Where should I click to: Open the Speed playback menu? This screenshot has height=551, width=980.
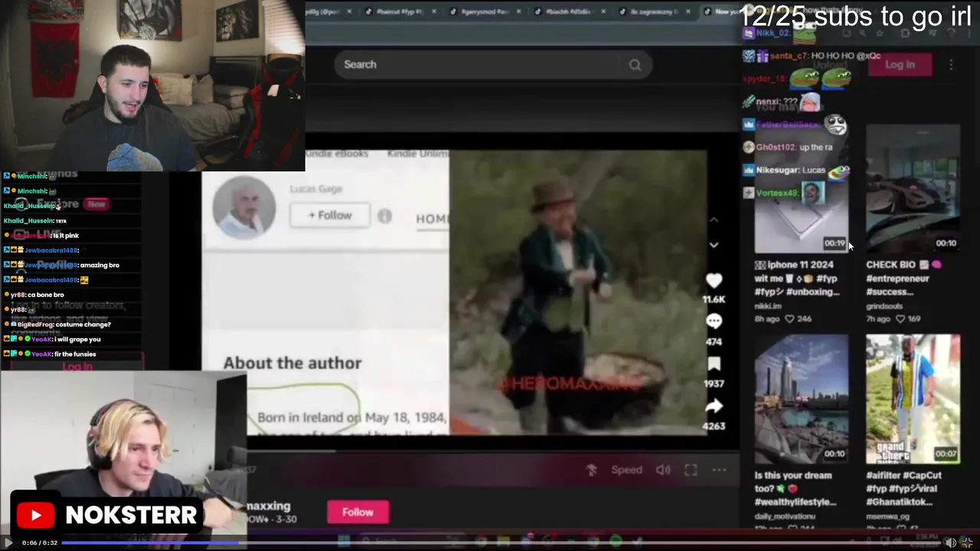pyautogui.click(x=626, y=470)
